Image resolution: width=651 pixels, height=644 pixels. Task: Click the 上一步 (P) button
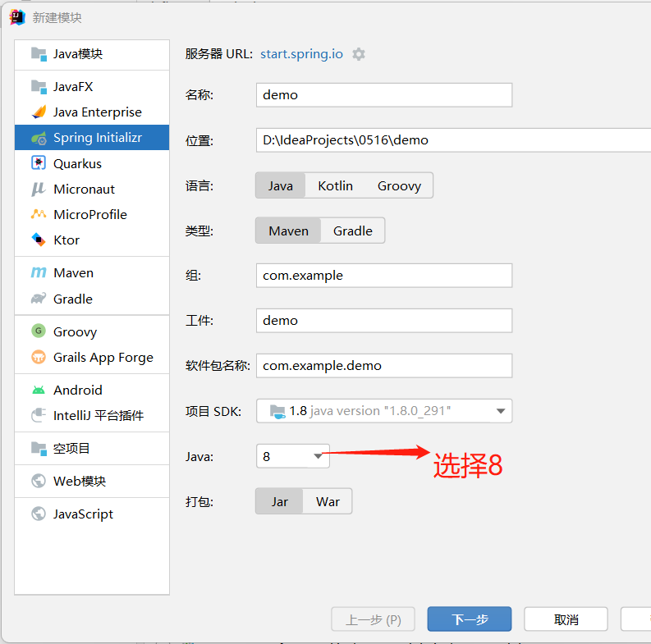click(373, 619)
